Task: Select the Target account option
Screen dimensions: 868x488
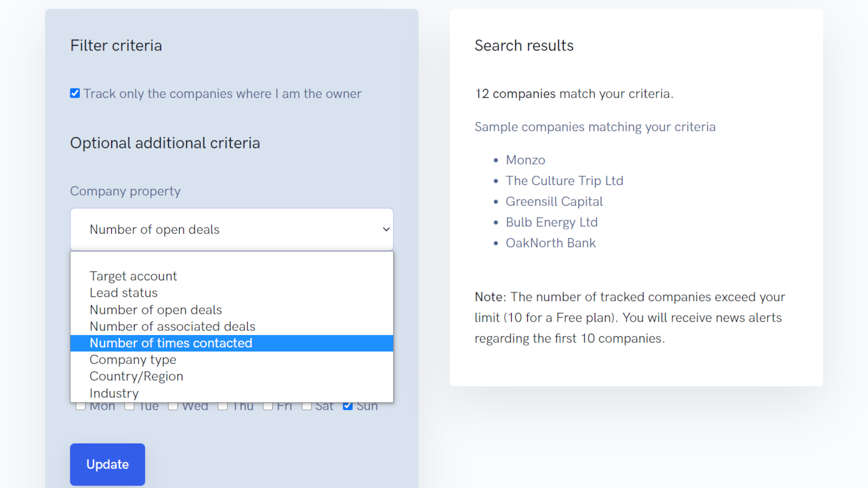Action: pyautogui.click(x=133, y=276)
